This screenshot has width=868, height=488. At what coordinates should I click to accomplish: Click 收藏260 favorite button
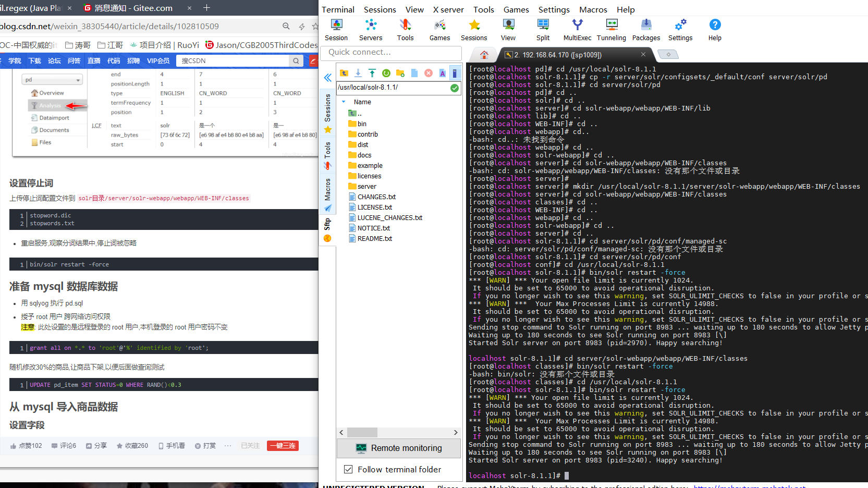(x=132, y=446)
